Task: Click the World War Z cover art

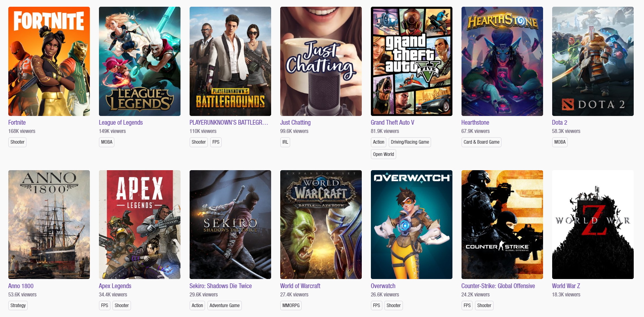Action: point(593,224)
